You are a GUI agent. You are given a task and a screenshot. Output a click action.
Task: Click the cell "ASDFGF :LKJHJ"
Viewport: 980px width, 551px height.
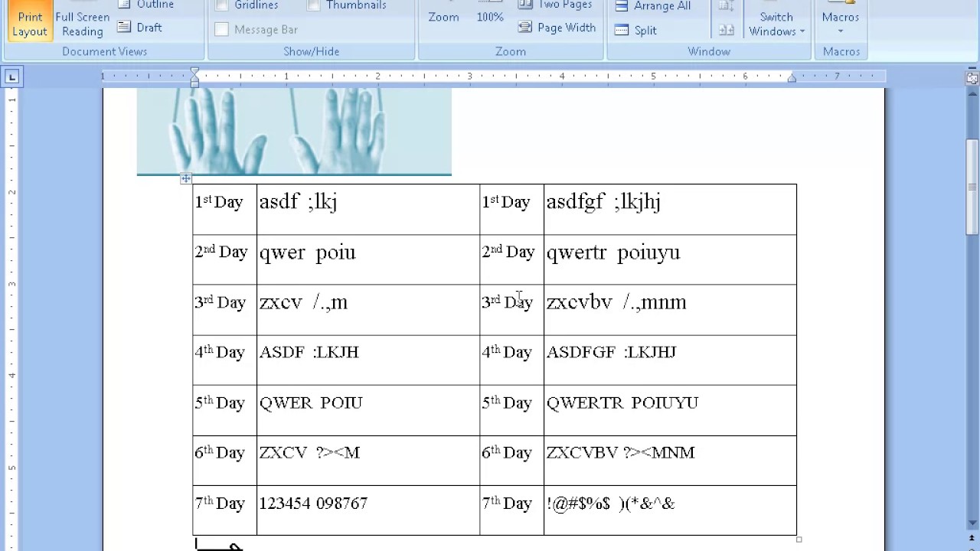click(x=670, y=360)
